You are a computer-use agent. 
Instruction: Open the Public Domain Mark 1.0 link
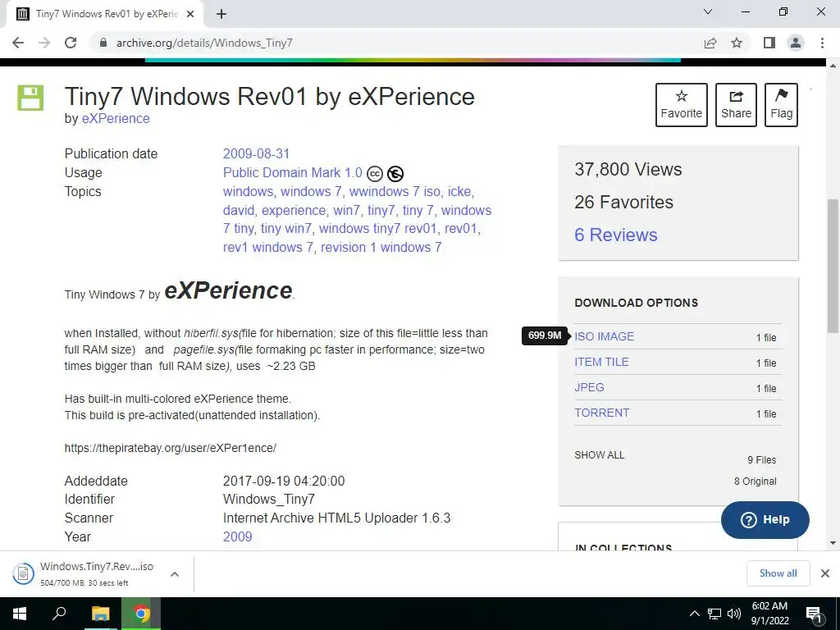293,172
